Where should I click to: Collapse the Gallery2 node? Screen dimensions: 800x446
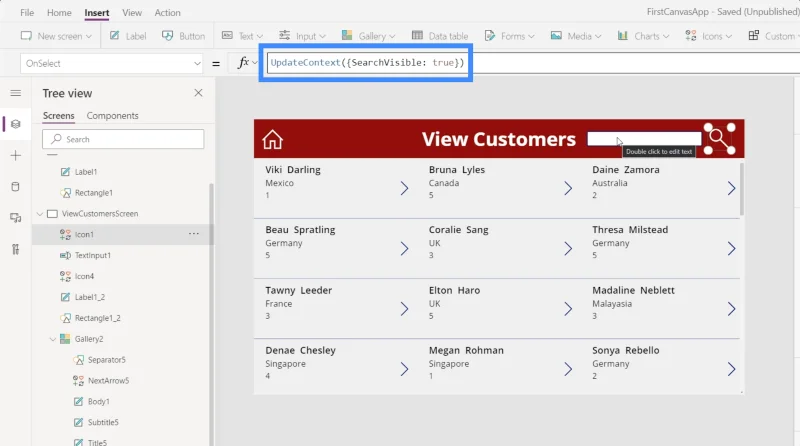53,339
